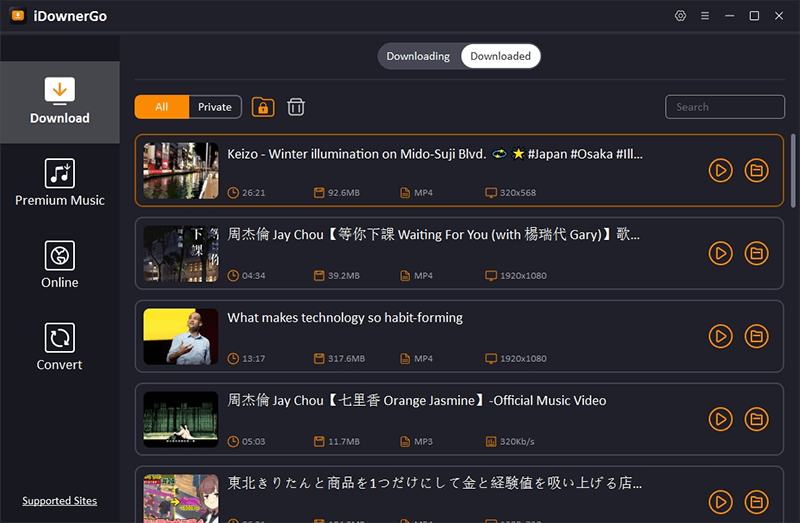Viewport: 800px width, 523px height.
Task: Show All downloaded items filter
Action: pos(161,107)
